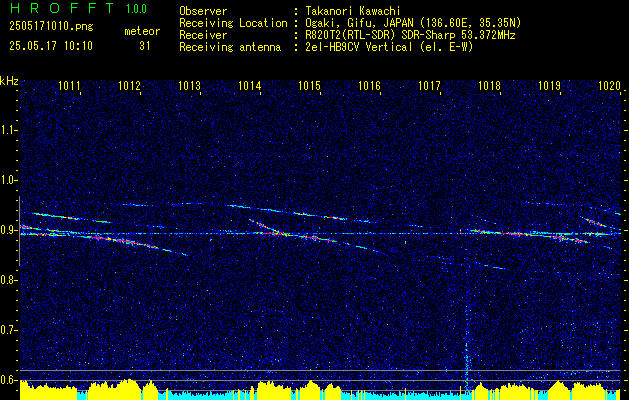Click the HROFFT program title text

62,8
